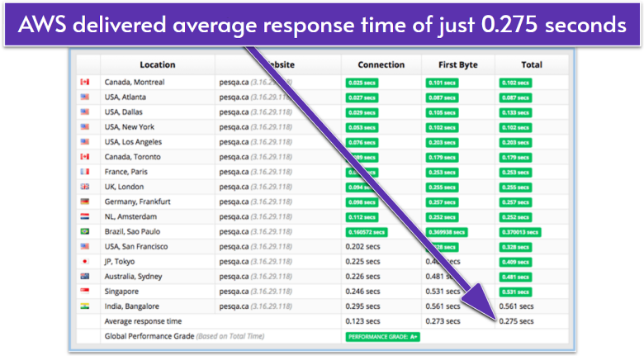The height and width of the screenshot is (356, 644).
Task: Click the 0.275 secs average total value
Action: [x=516, y=321]
